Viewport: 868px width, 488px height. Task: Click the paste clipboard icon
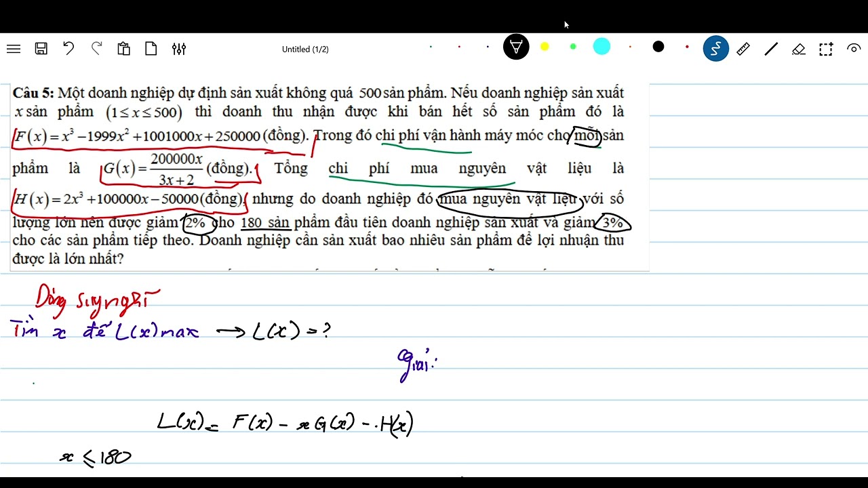point(123,49)
